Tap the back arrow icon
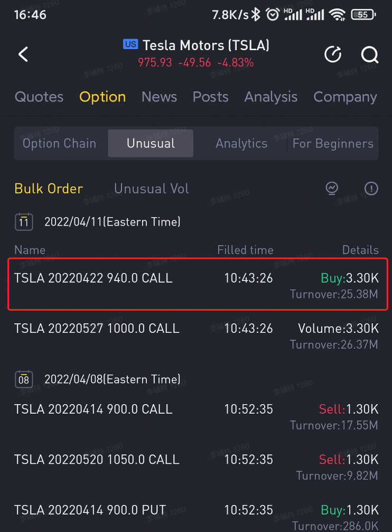This screenshot has width=392, height=532. [x=23, y=54]
